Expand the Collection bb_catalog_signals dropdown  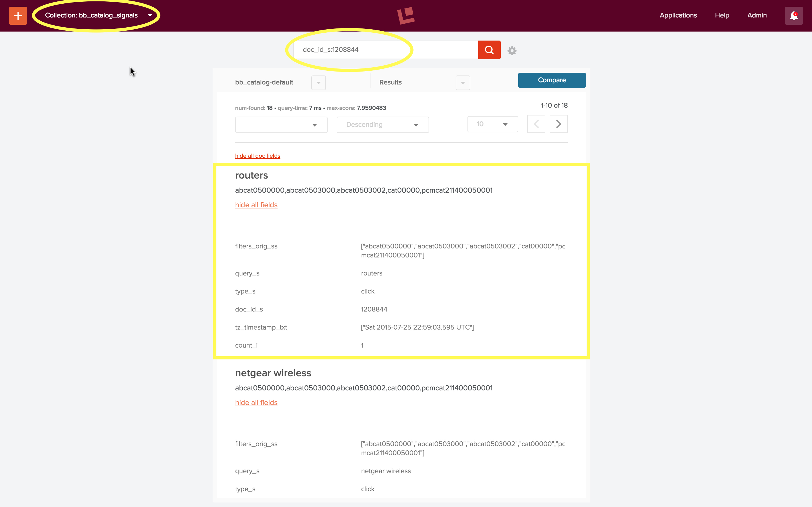coord(151,15)
